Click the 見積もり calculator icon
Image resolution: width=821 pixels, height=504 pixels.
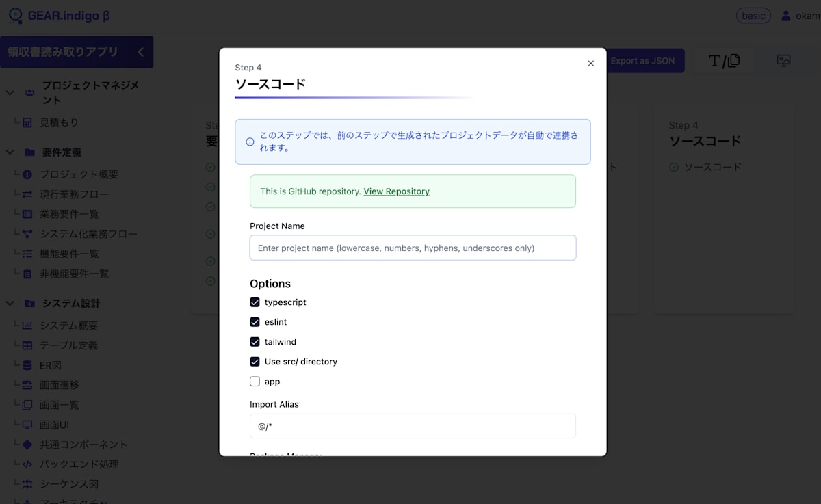coord(27,123)
